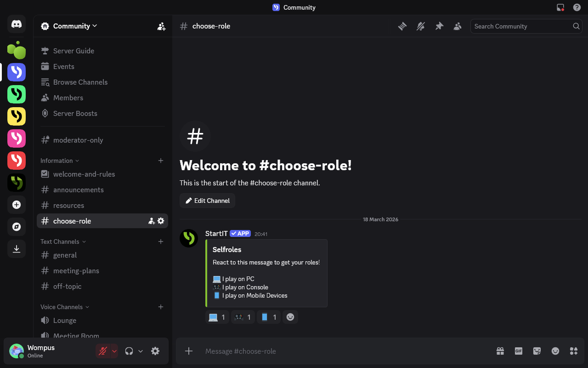Open the Events section
The image size is (588, 368).
click(x=63, y=66)
